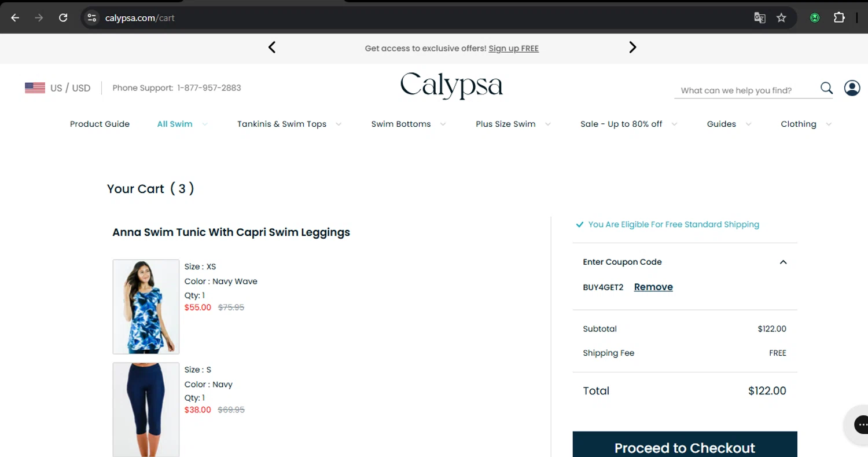
Task: Expand the Guides menu chevron
Action: 748,124
